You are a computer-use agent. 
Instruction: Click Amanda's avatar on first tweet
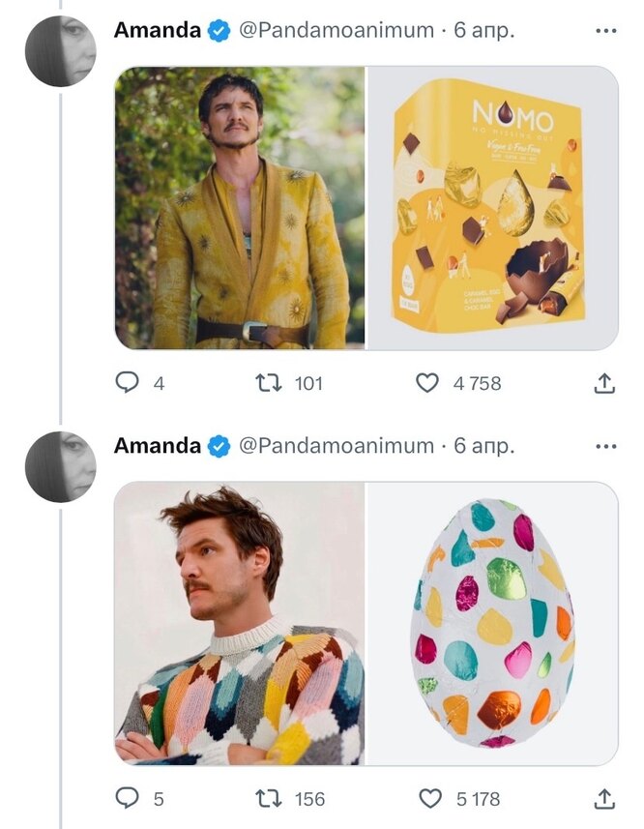pyautogui.click(x=60, y=51)
